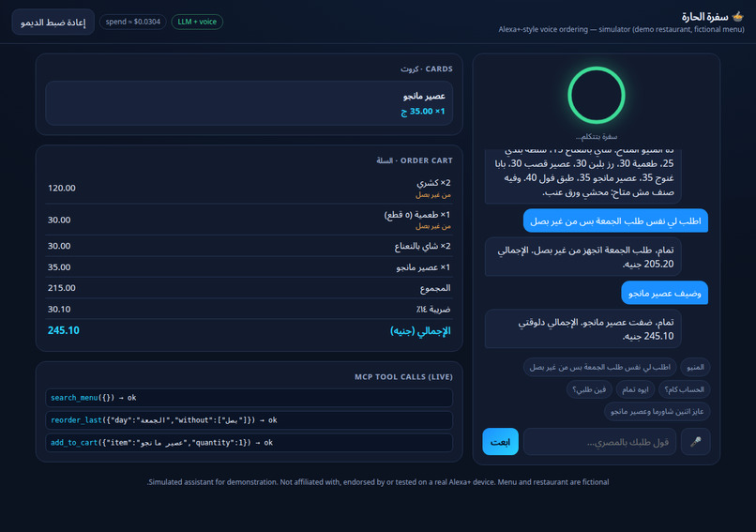756x532 pixels.
Task: Click the ORDER CART section header
Action: (x=415, y=160)
